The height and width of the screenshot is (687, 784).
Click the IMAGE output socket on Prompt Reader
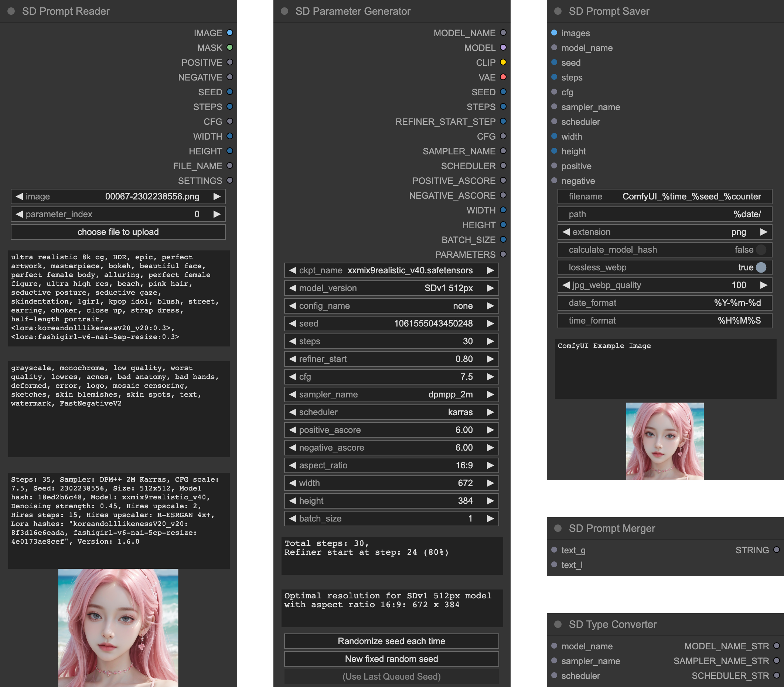230,33
